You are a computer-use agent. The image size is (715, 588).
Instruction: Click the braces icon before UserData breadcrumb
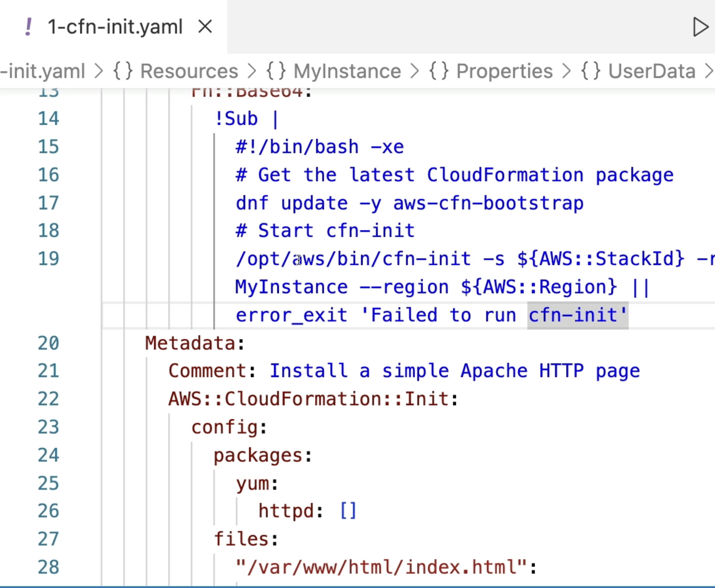[x=591, y=72]
